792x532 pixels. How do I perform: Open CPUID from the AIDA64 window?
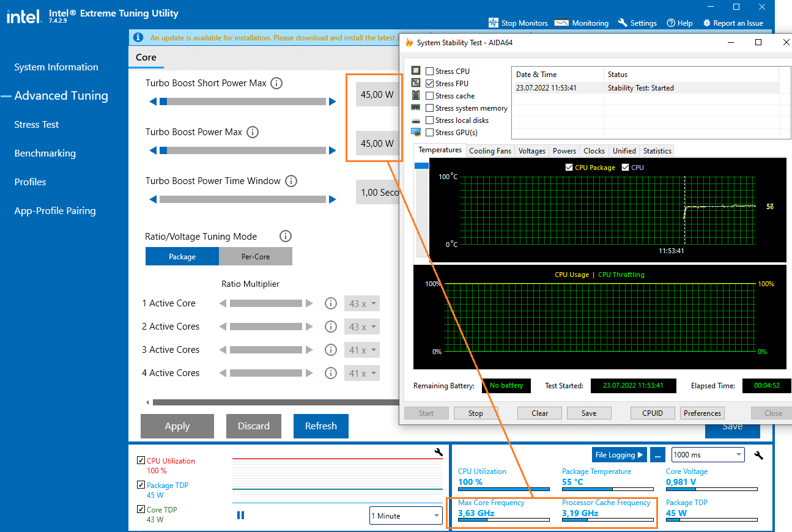653,413
